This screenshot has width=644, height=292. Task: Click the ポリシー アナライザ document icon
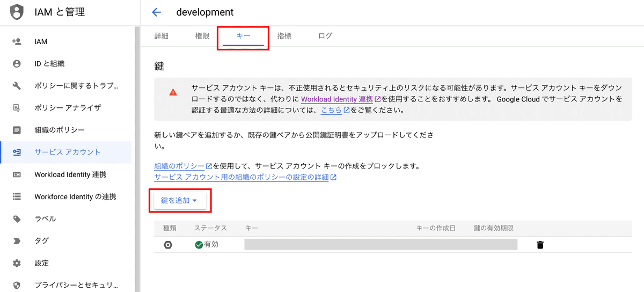pyautogui.click(x=17, y=107)
